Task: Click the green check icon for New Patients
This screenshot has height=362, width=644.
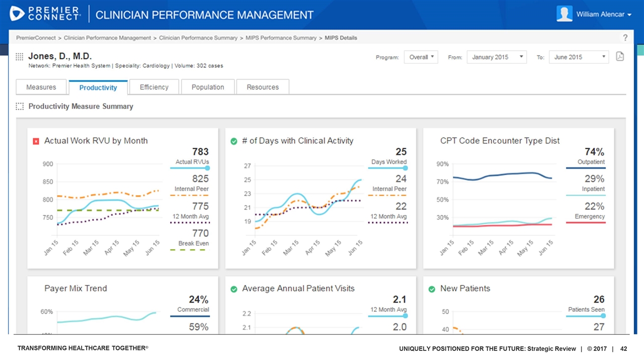Action: coord(432,289)
